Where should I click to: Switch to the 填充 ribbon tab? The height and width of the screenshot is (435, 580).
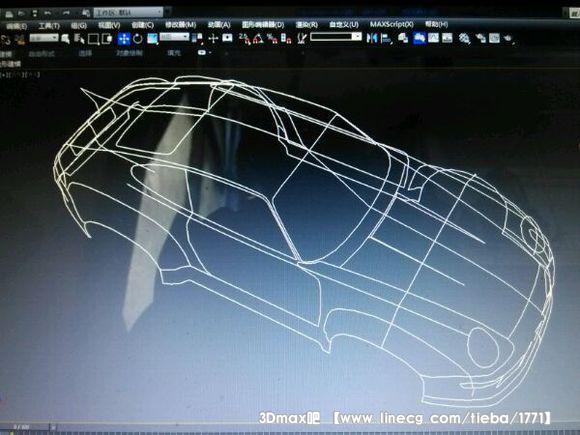[x=174, y=53]
